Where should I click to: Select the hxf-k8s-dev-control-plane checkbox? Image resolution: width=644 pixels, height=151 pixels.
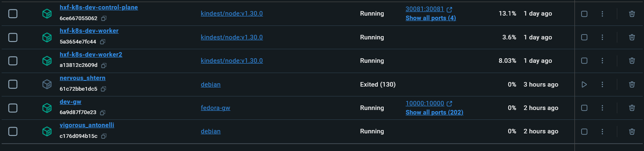(x=13, y=14)
